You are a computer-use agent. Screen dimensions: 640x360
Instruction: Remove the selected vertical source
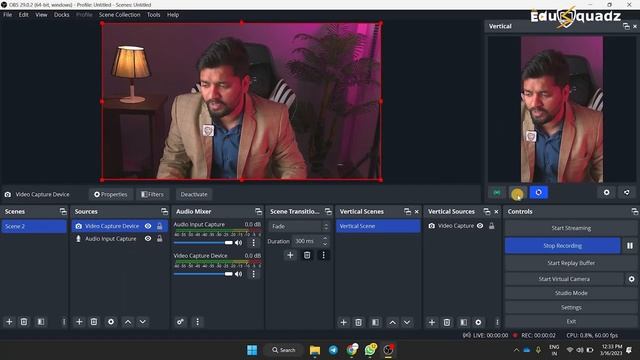(447, 322)
